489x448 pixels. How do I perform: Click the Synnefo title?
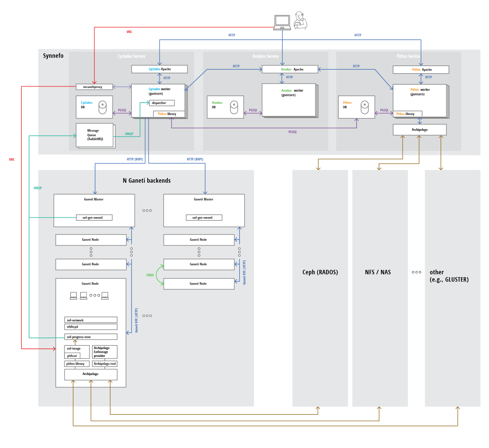pyautogui.click(x=53, y=56)
